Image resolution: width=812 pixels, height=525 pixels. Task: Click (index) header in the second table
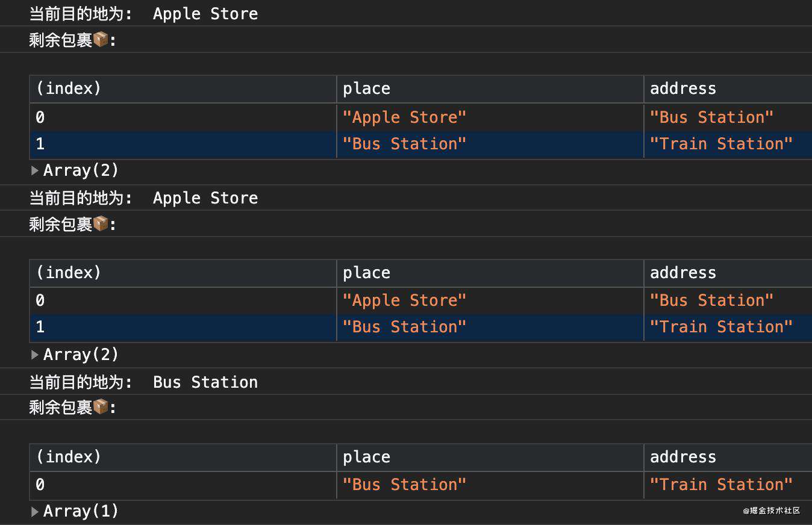[x=183, y=273]
